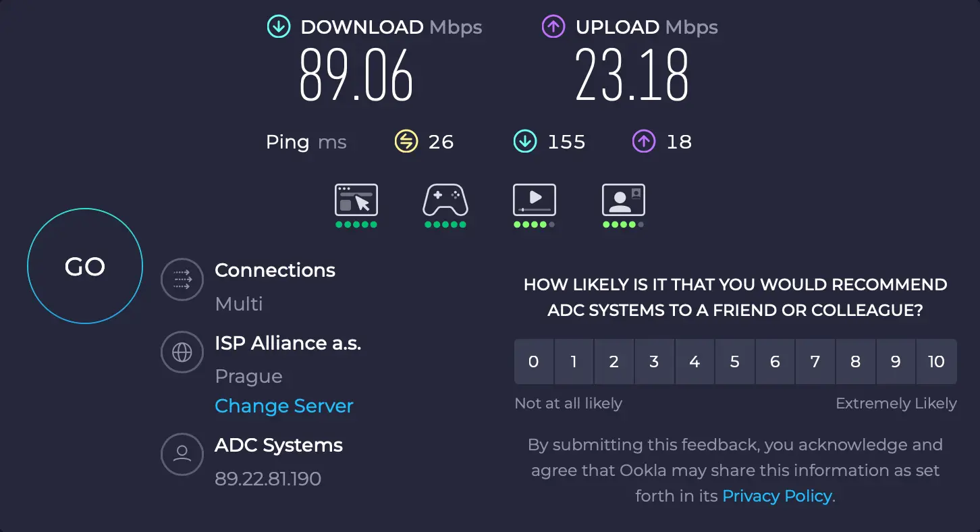
Task: View the Privacy Policy
Action: coord(777,496)
